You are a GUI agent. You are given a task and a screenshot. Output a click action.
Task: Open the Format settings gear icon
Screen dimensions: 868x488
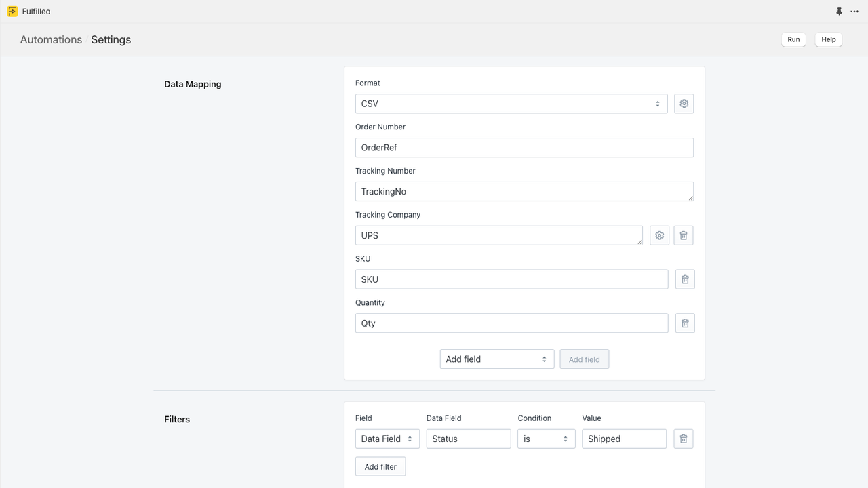pos(684,103)
